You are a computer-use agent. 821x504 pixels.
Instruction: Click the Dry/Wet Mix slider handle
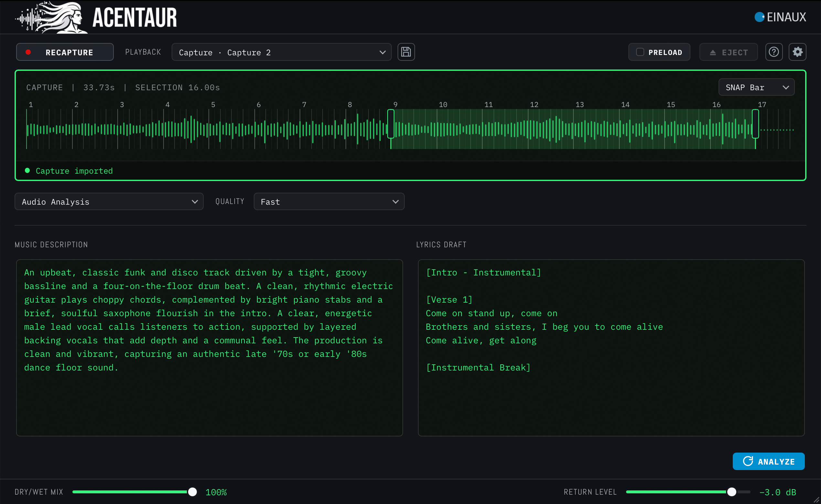192,492
